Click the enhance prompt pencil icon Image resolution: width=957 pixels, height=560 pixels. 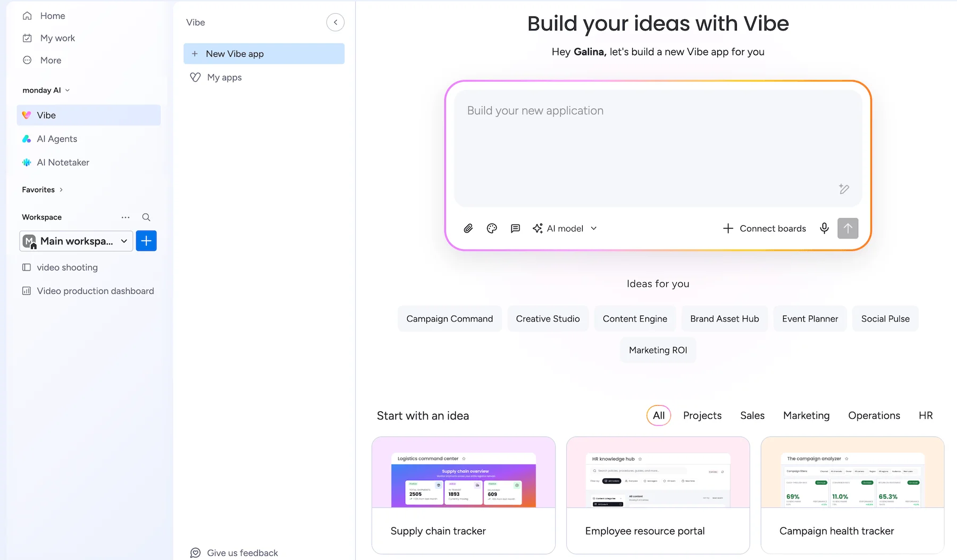tap(844, 189)
